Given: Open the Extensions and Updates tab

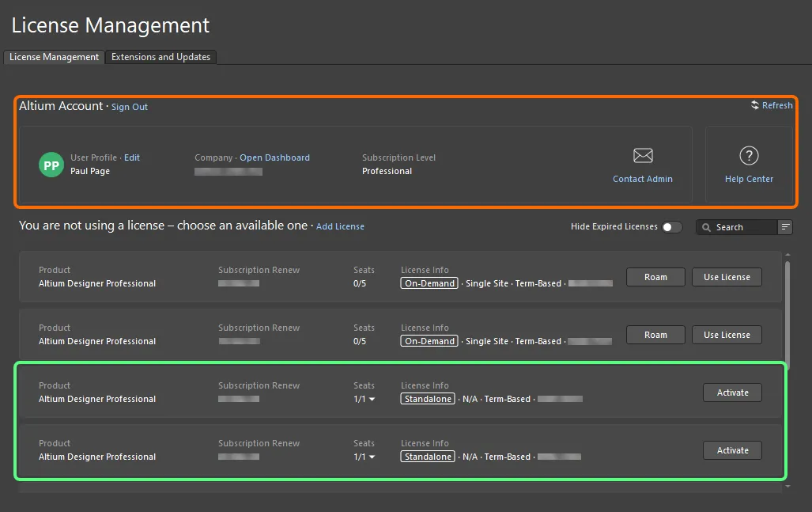Looking at the screenshot, I should (x=161, y=57).
